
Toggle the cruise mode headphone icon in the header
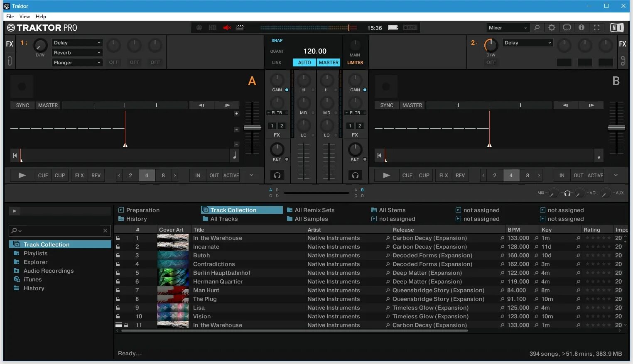[x=567, y=28]
